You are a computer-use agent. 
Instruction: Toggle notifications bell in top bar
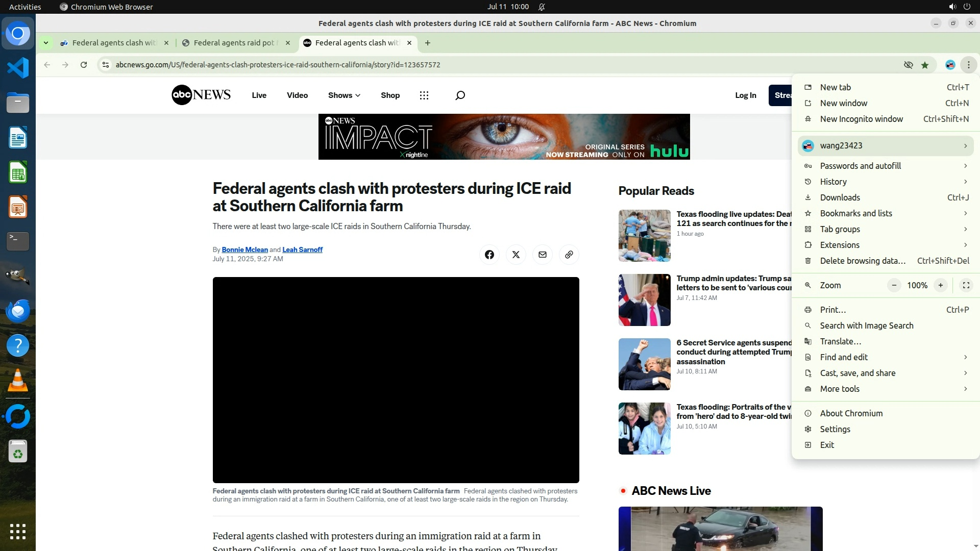[542, 7]
